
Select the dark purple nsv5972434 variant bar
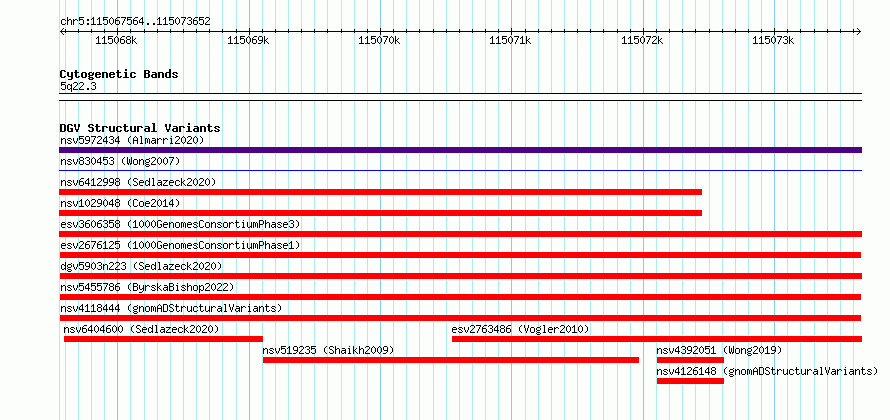click(460, 150)
